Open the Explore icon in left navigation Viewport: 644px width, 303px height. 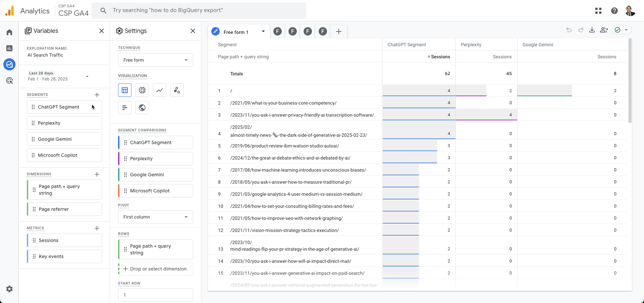coord(9,64)
